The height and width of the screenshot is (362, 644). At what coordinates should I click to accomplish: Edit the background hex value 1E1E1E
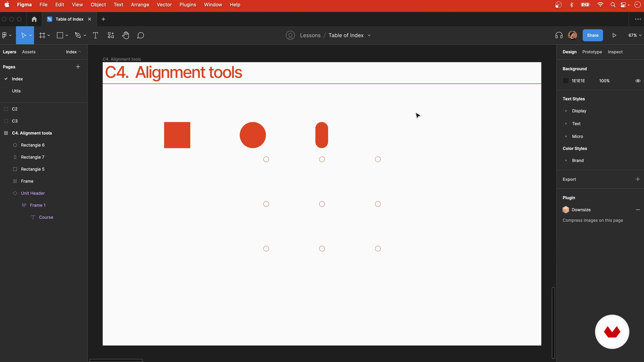(x=578, y=81)
